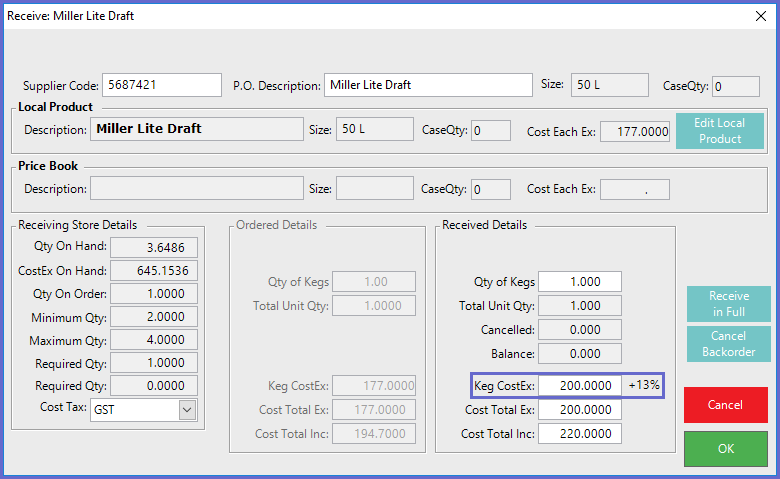Click the Cancelled quantity field

click(x=580, y=330)
